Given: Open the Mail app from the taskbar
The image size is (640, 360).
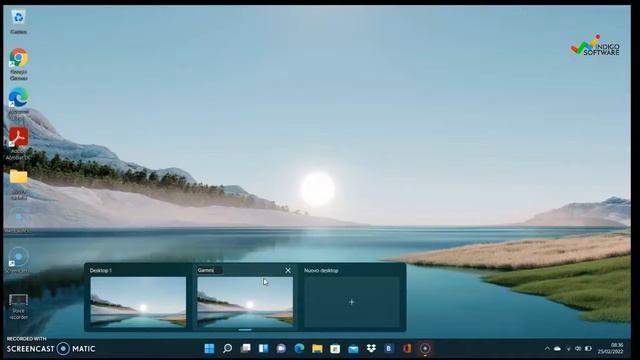Looking at the screenshot, I should pos(353,348).
